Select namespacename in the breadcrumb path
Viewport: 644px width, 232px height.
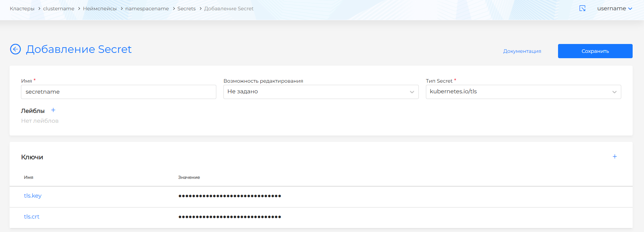pyautogui.click(x=147, y=9)
